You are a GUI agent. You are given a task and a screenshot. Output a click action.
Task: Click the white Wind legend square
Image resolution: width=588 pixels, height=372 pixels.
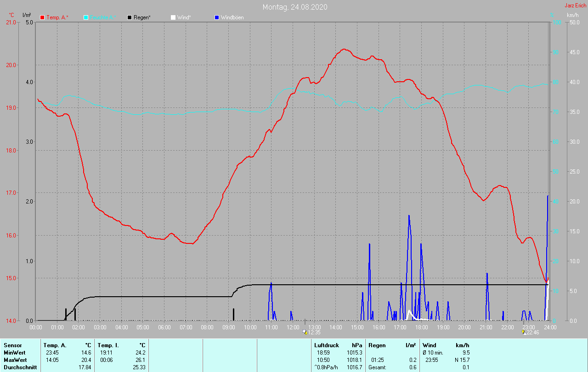(173, 17)
